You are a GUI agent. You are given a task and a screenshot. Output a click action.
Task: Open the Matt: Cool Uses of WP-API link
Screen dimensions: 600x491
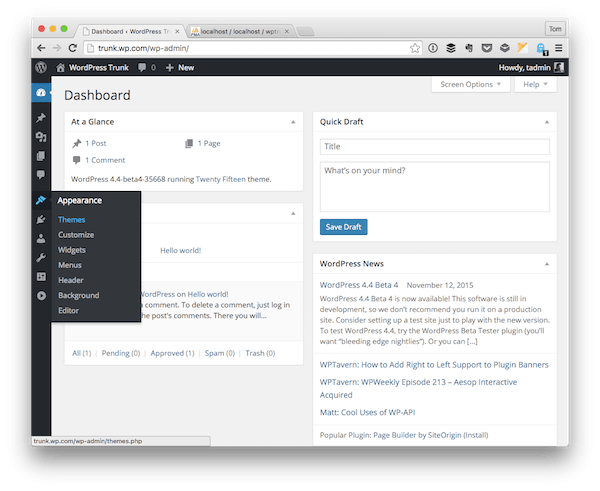click(x=367, y=413)
